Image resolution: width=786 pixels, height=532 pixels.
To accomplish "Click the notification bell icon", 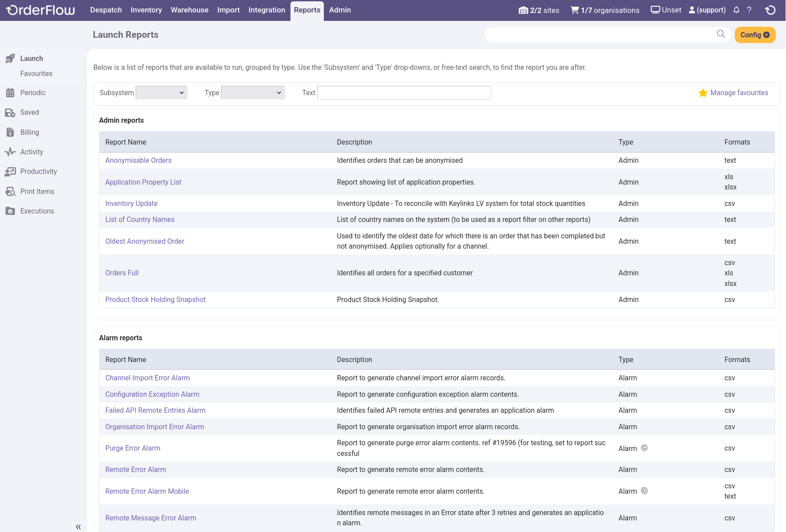I will [736, 10].
